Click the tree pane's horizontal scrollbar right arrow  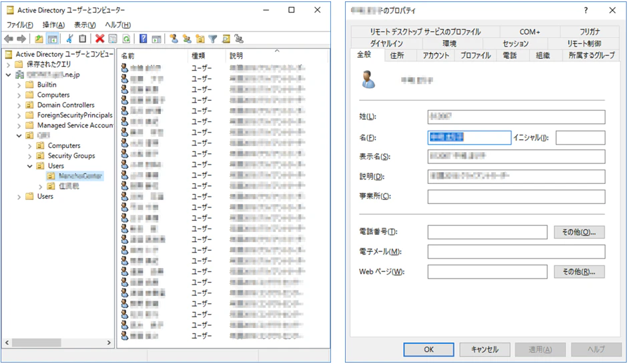click(109, 343)
